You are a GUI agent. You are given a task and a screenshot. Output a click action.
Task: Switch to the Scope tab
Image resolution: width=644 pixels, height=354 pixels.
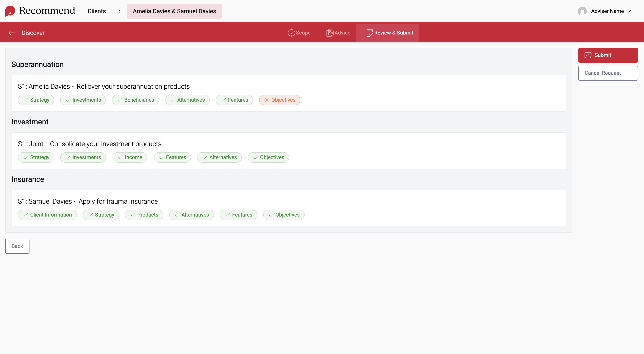(299, 33)
